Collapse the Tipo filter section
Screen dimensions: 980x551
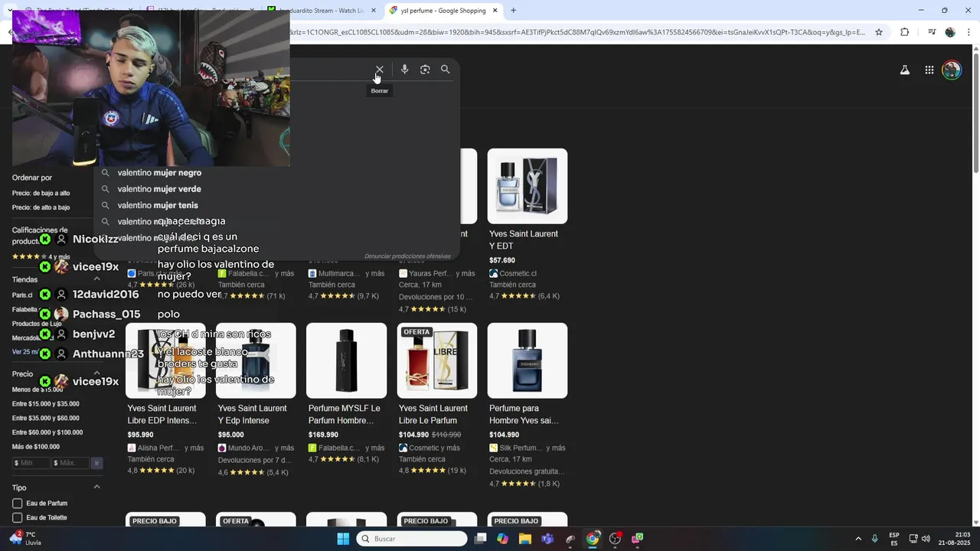click(x=97, y=487)
